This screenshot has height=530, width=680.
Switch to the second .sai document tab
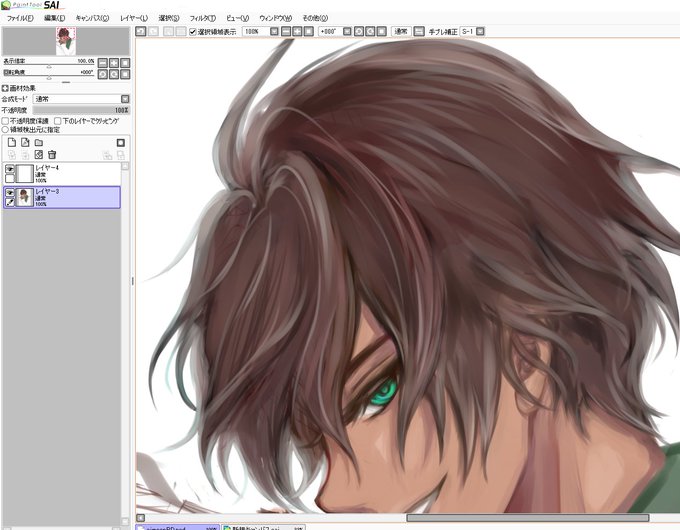264,527
